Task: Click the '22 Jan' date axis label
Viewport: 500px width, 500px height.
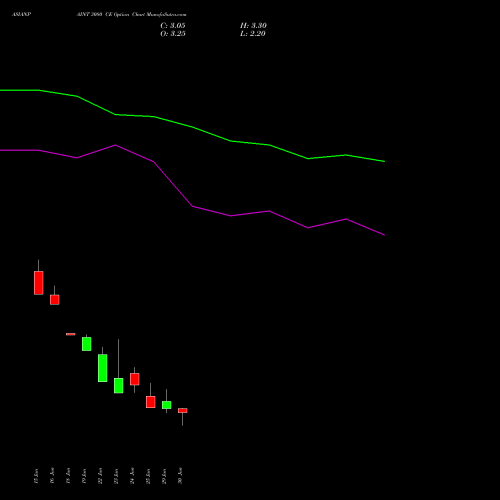Action: [x=100, y=476]
